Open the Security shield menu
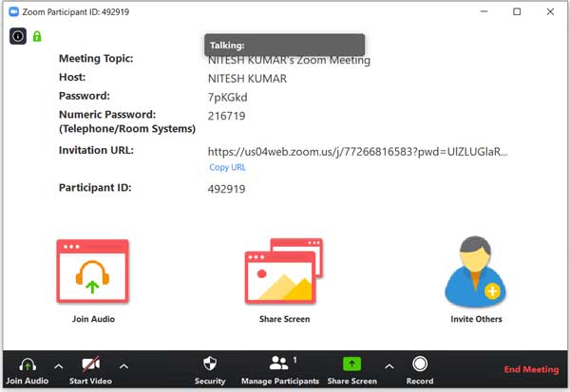The width and height of the screenshot is (570, 392). click(210, 370)
